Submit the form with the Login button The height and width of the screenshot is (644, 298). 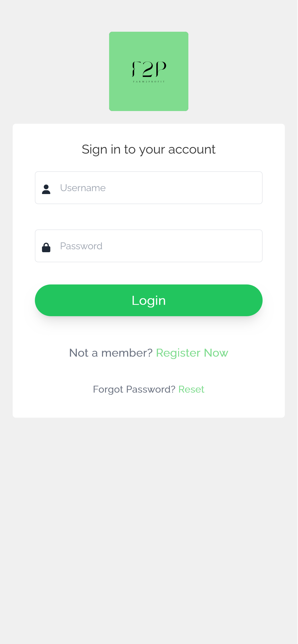[x=149, y=300]
